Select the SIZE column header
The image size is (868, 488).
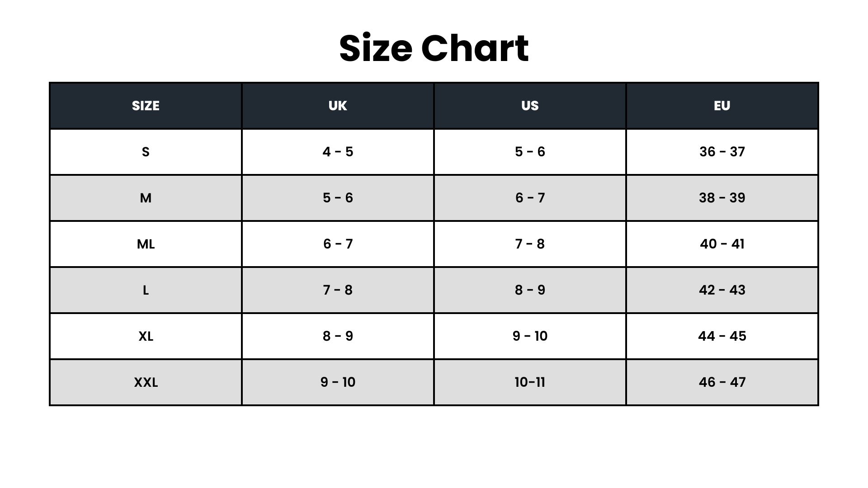(x=146, y=106)
